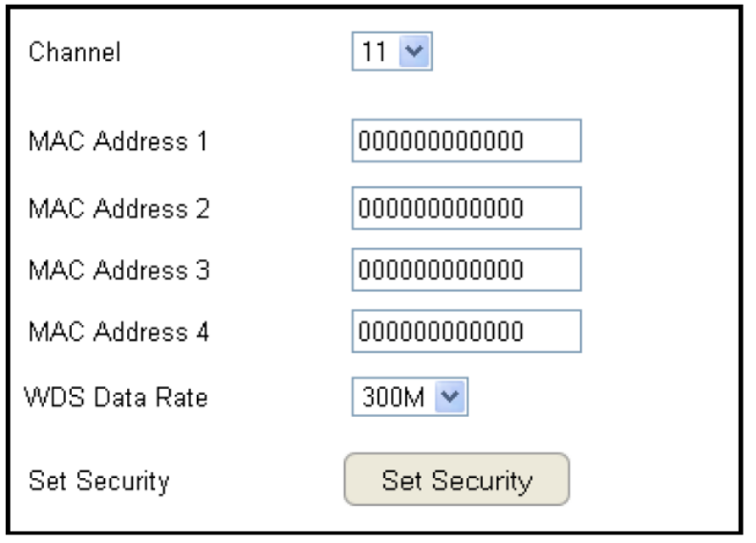Image resolution: width=756 pixels, height=543 pixels.
Task: Click the zeros inside MAC Address 4
Action: pos(441,332)
